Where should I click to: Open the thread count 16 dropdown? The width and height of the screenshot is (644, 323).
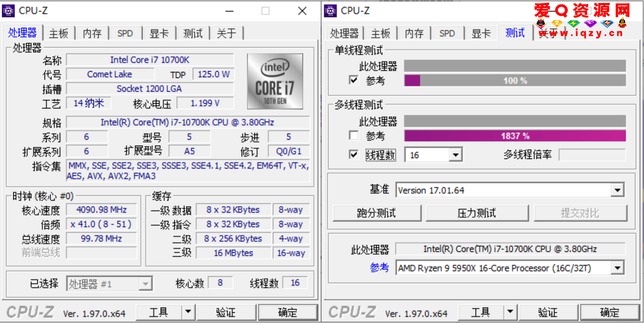[456, 155]
